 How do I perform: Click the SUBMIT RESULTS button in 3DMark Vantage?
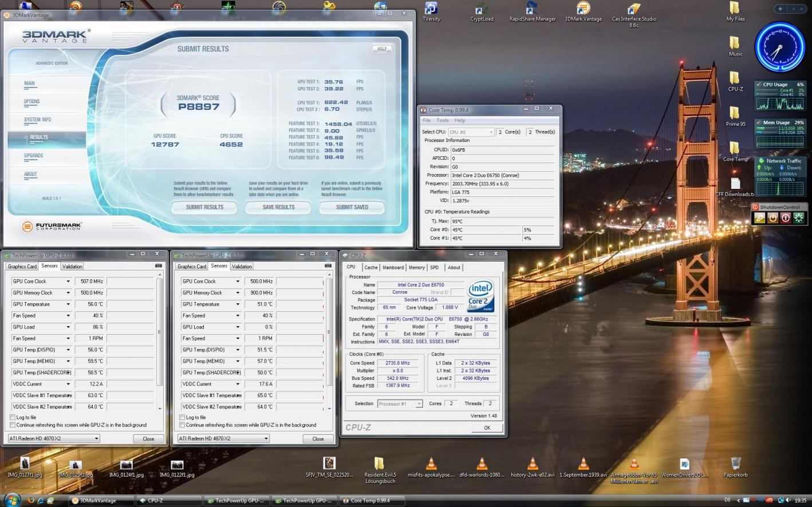coord(204,207)
